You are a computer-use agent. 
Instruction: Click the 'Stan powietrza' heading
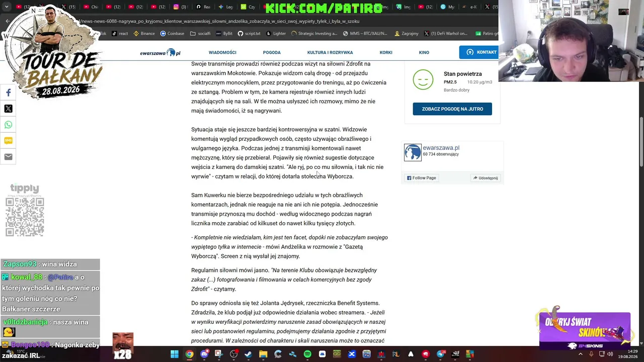(x=463, y=74)
